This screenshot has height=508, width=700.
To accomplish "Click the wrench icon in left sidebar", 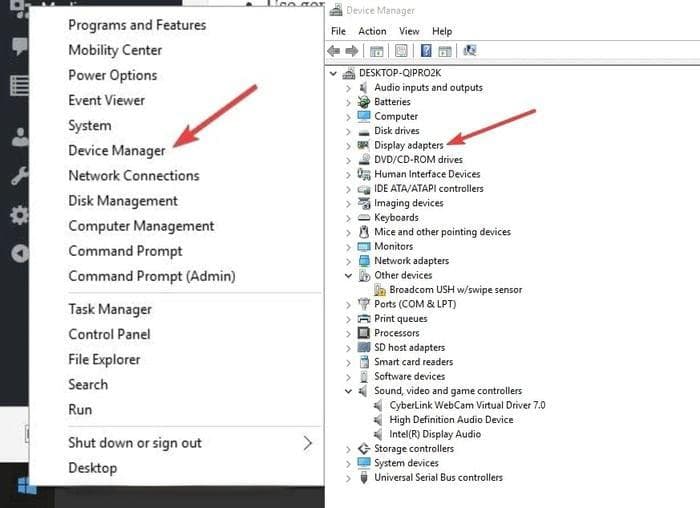I will click(19, 175).
